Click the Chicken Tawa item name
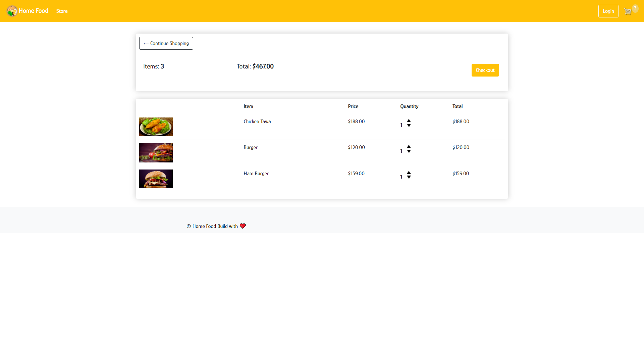The image size is (644, 338). (257, 122)
